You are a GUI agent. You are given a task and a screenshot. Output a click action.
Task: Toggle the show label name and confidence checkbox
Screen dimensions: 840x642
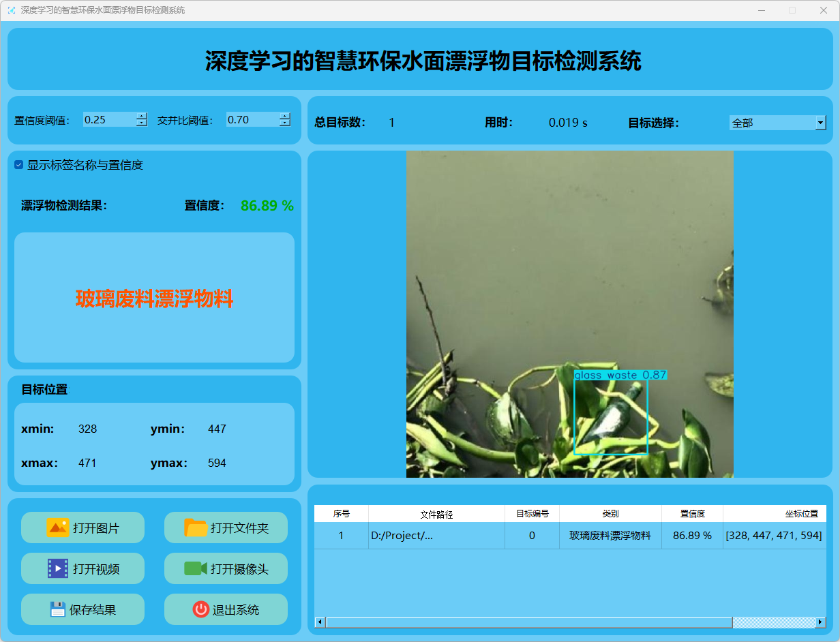click(19, 165)
